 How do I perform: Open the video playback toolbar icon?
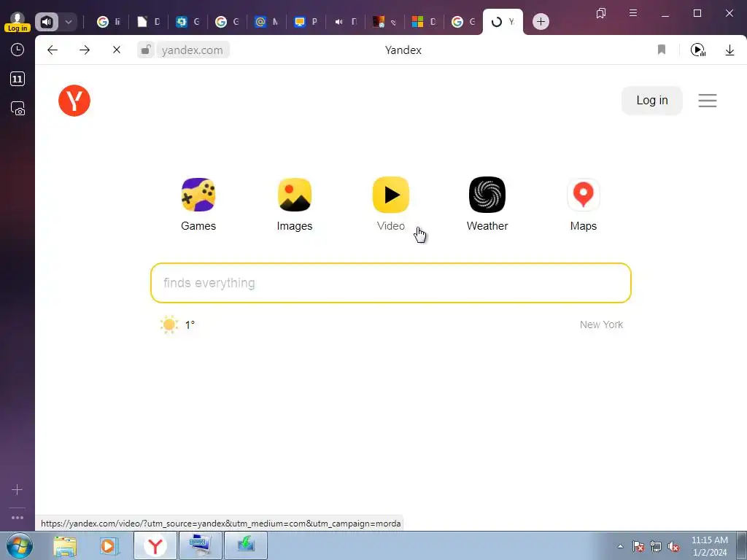(698, 50)
